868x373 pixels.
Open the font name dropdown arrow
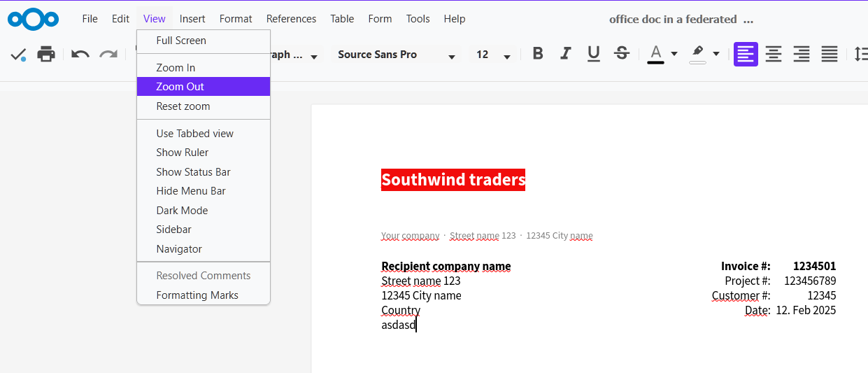pos(452,56)
